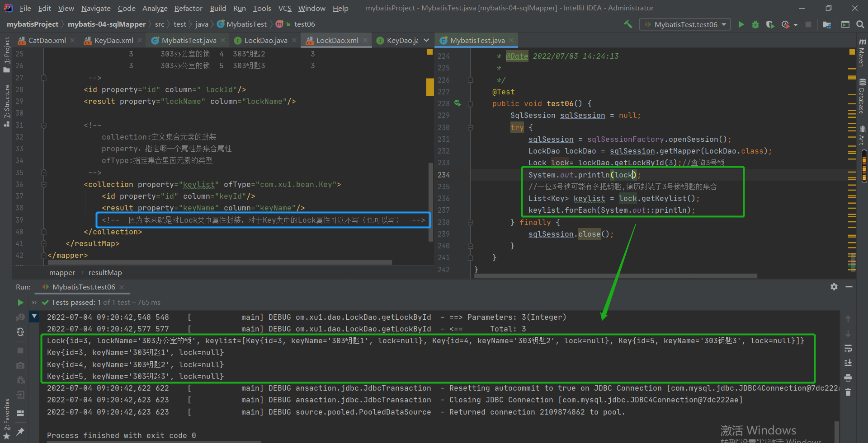Image resolution: width=868 pixels, height=443 pixels.
Task: Open the Refactor menu
Action: [x=188, y=8]
